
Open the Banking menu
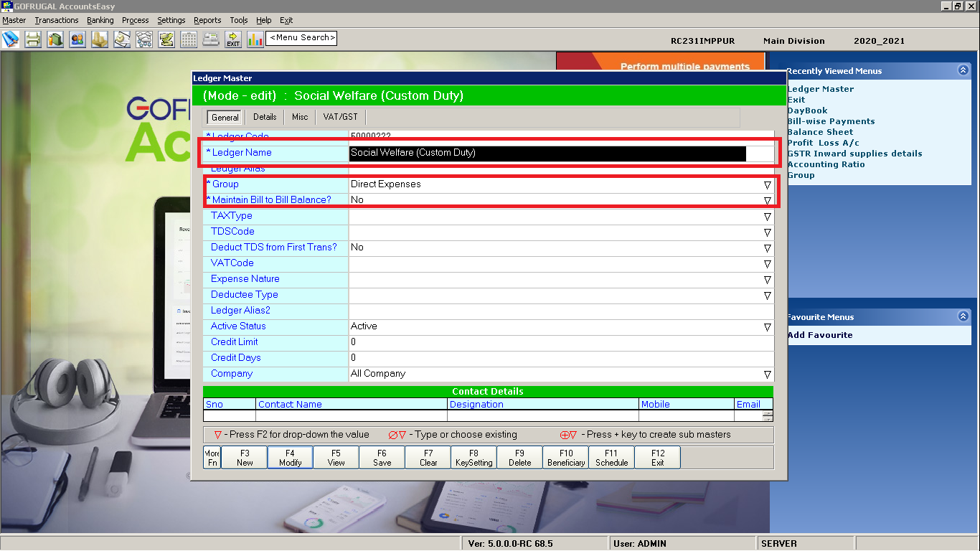100,20
